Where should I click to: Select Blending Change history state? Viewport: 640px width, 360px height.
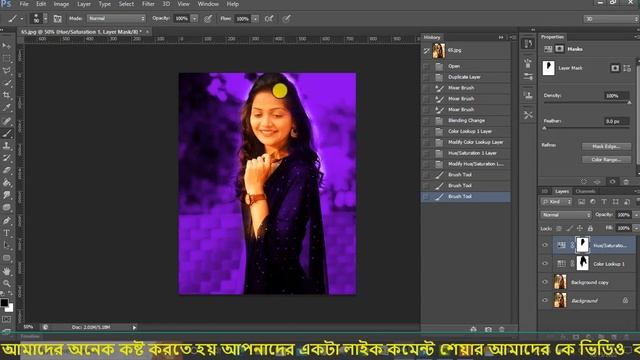coord(466,120)
